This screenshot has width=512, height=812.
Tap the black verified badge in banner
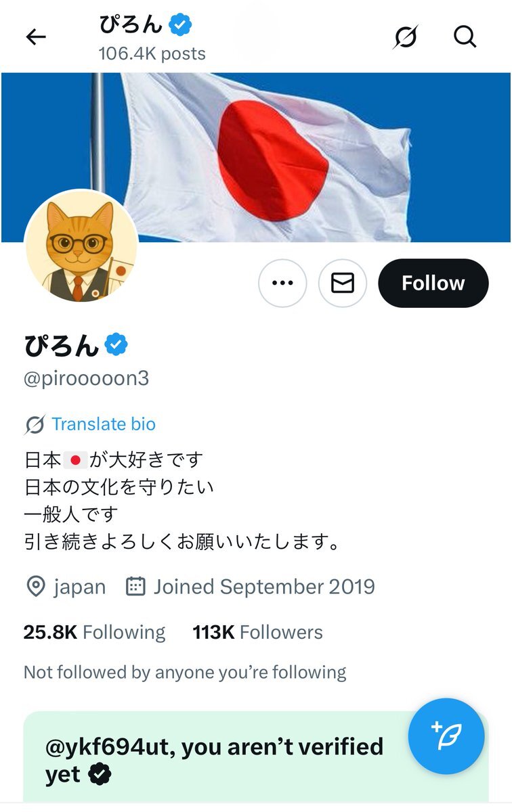[100, 775]
